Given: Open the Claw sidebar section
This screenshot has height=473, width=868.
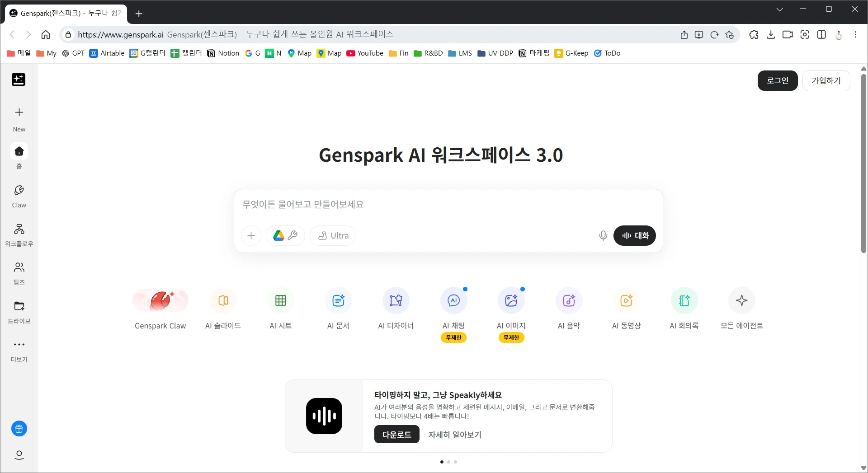Looking at the screenshot, I should click(19, 196).
